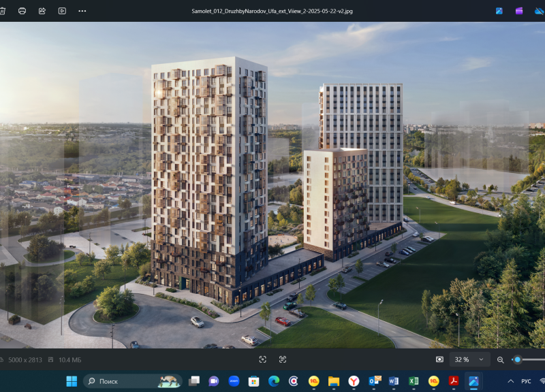Toggle the fit-to-window view icon

(x=263, y=359)
